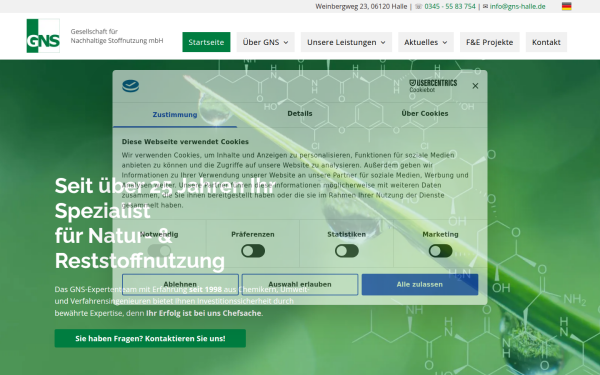Expand the Unsere Leistungen menu
600x375 pixels.
[x=346, y=42]
